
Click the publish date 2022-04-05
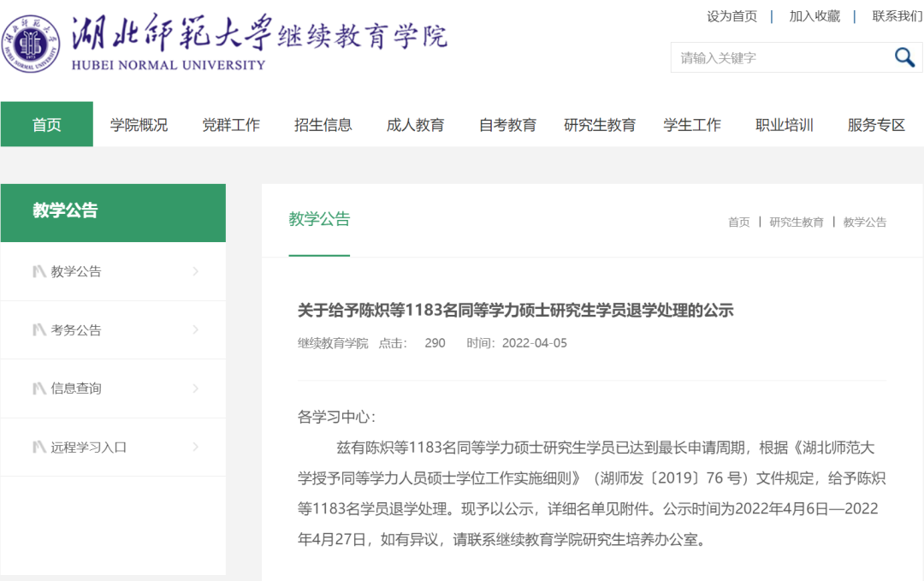(x=535, y=343)
